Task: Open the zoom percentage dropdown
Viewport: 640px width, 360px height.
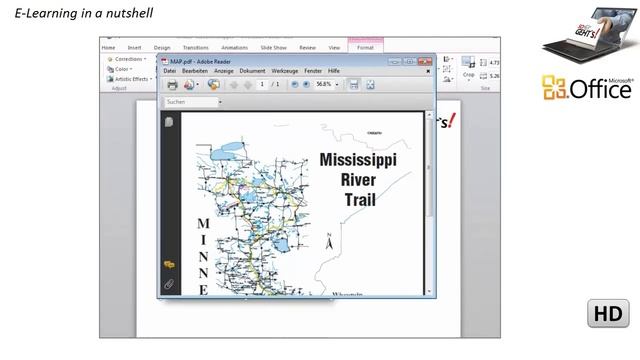Action: [x=337, y=84]
